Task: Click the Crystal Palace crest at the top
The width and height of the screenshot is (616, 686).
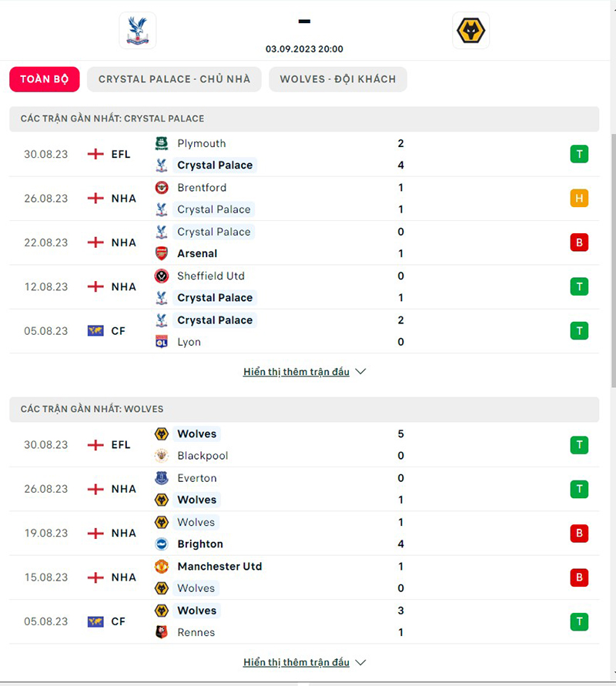Action: point(137,30)
